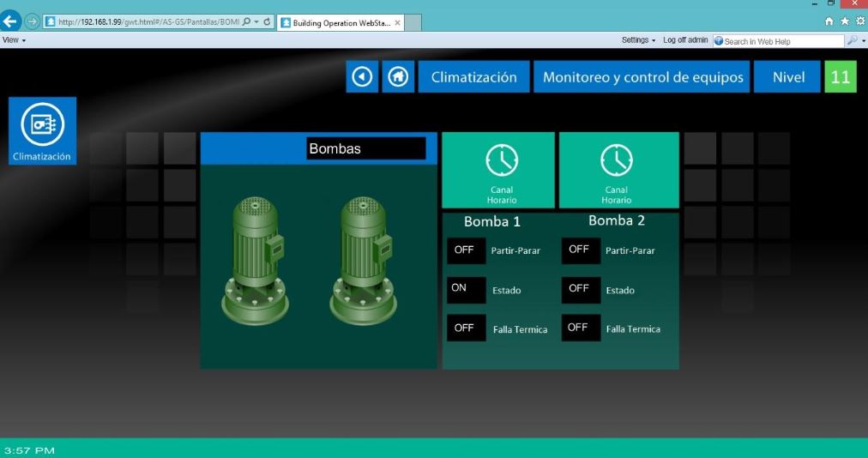The width and height of the screenshot is (868, 458).
Task: Go to the home screen icon
Action: 397,77
